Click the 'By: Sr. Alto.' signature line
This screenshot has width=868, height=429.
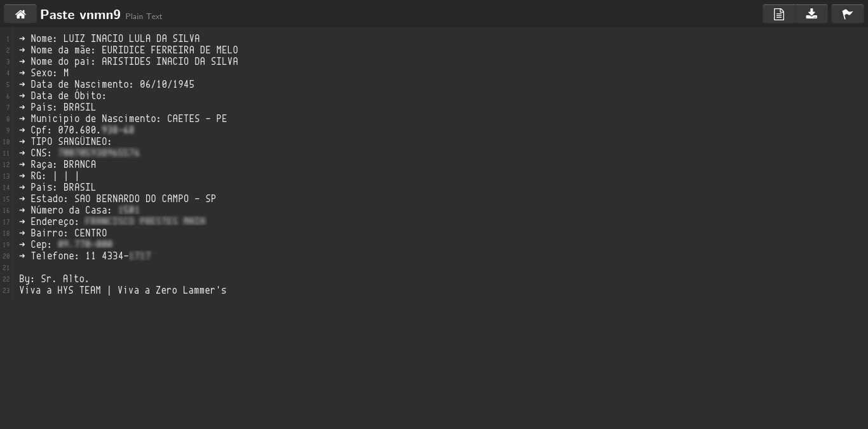(x=55, y=279)
